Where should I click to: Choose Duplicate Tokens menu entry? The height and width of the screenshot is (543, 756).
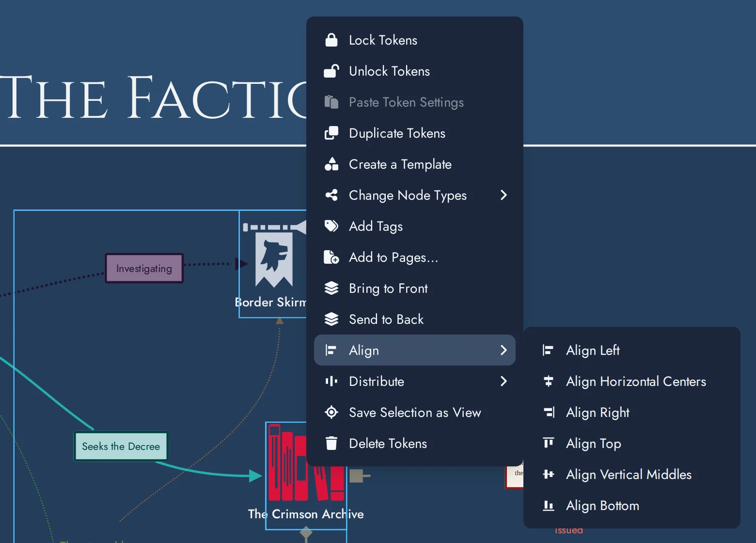(415, 133)
